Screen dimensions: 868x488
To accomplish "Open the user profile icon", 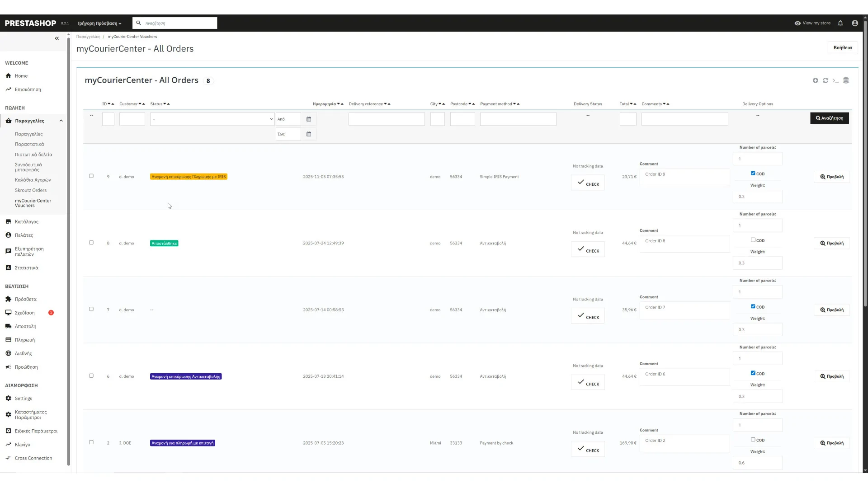I will pos(855,23).
